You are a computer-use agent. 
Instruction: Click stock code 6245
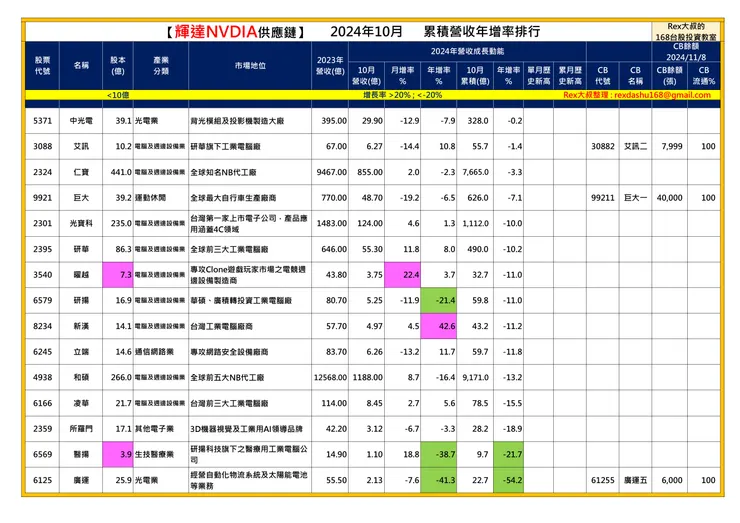click(42, 352)
